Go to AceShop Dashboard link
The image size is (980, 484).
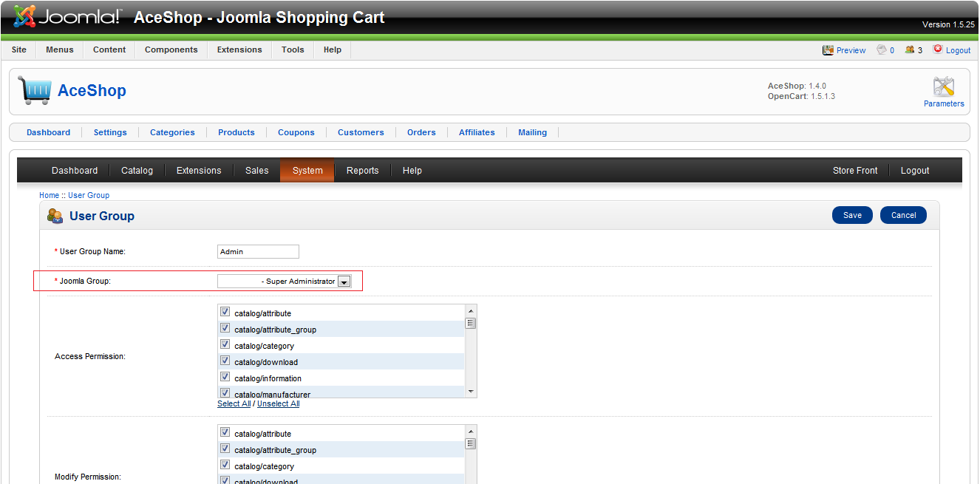tap(49, 132)
